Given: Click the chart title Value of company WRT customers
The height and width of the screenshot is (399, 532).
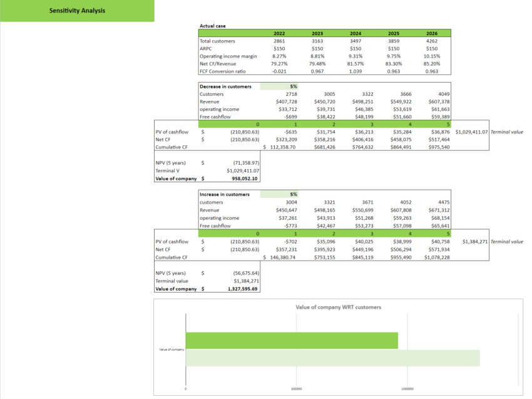Looking at the screenshot, I should point(338,307).
